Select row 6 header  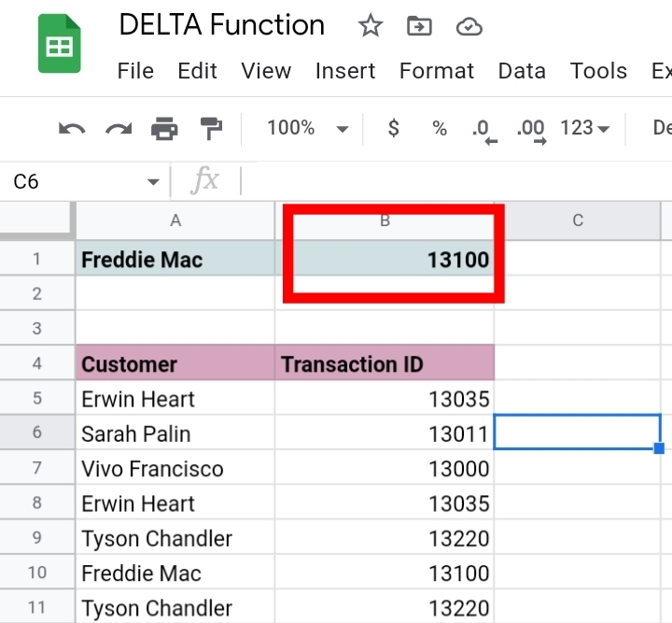(36, 432)
